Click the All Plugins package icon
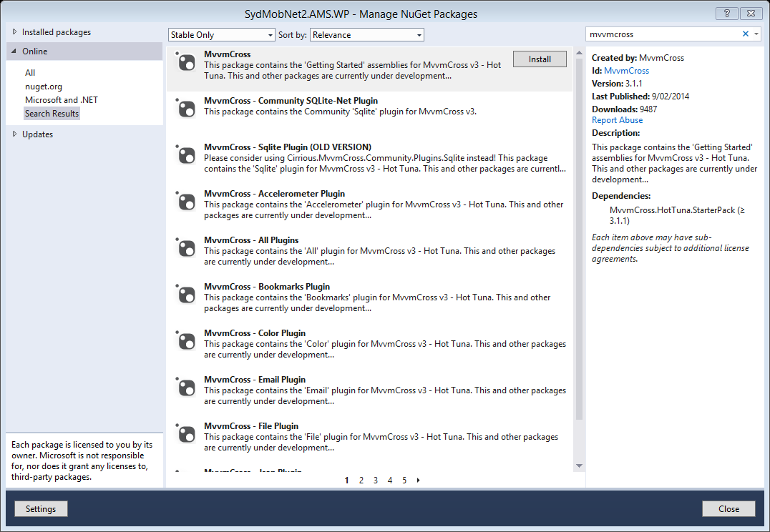Image resolution: width=770 pixels, height=532 pixels. [186, 247]
